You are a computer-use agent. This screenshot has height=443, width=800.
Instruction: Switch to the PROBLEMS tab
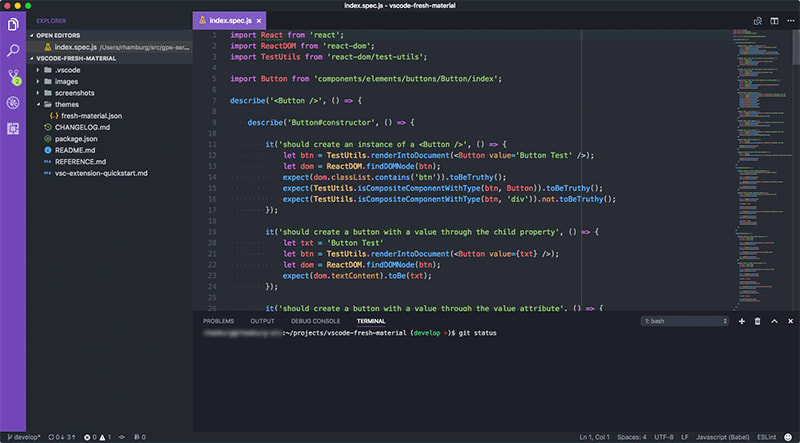tap(218, 321)
